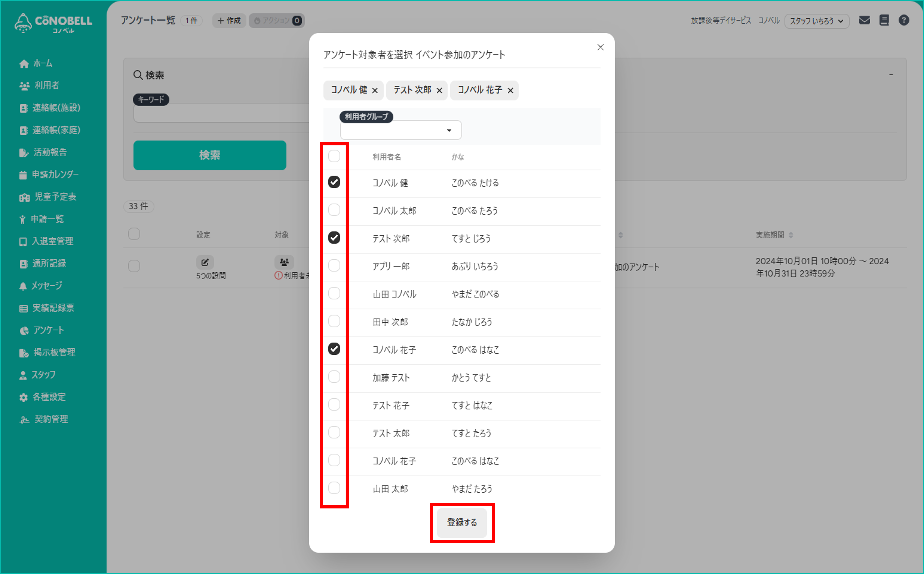Click the 対象 users icon in survey row
Screen dimensions: 924x574
coord(284,262)
